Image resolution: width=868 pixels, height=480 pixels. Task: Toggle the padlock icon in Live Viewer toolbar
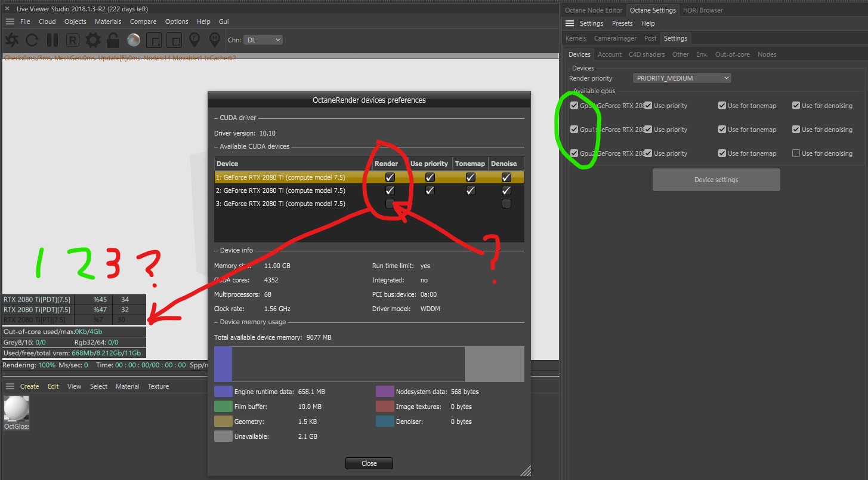tap(113, 40)
